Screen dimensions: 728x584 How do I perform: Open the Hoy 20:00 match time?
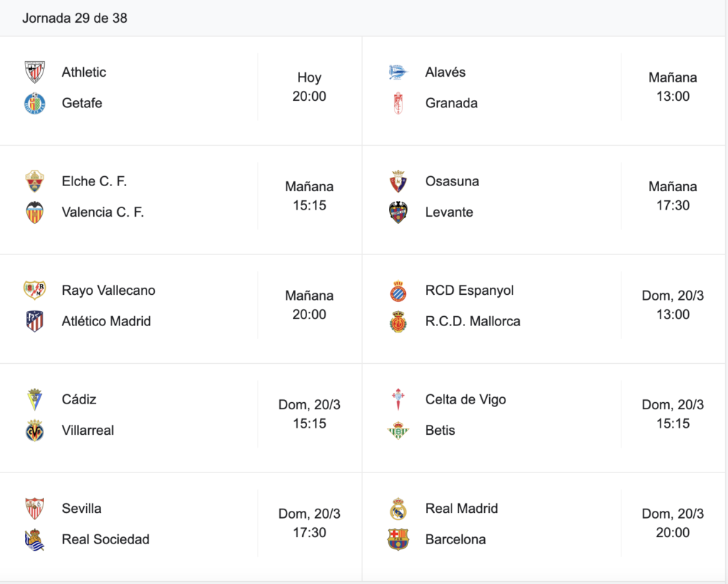click(309, 87)
